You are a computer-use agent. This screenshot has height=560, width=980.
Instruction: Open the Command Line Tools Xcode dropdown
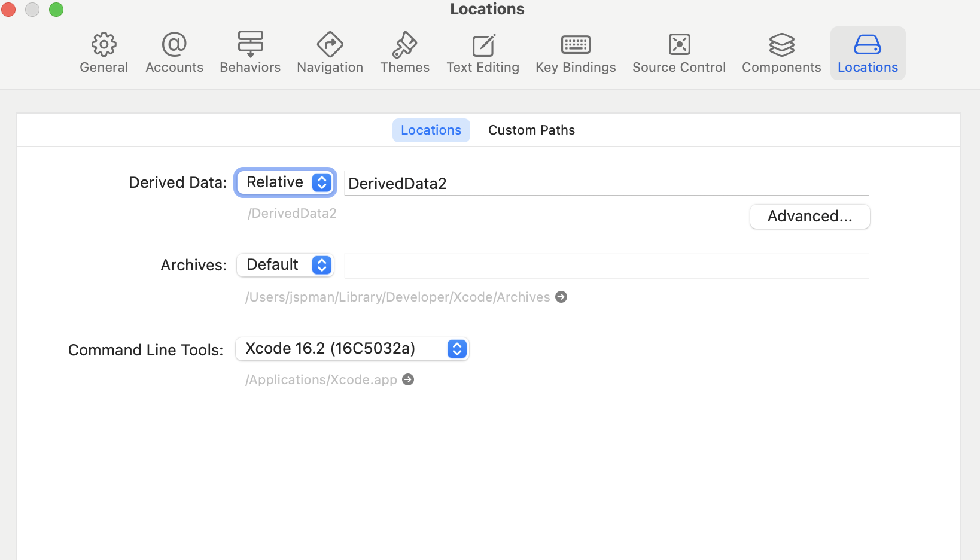352,349
